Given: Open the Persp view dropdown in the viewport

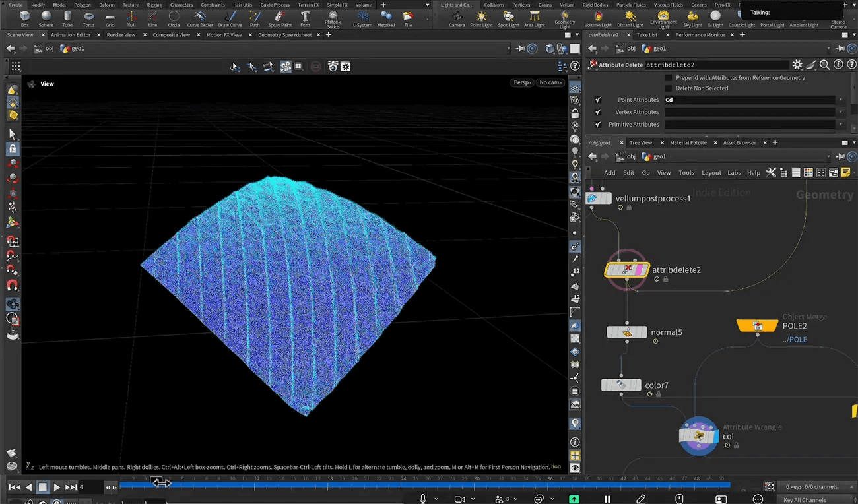Looking at the screenshot, I should (521, 82).
